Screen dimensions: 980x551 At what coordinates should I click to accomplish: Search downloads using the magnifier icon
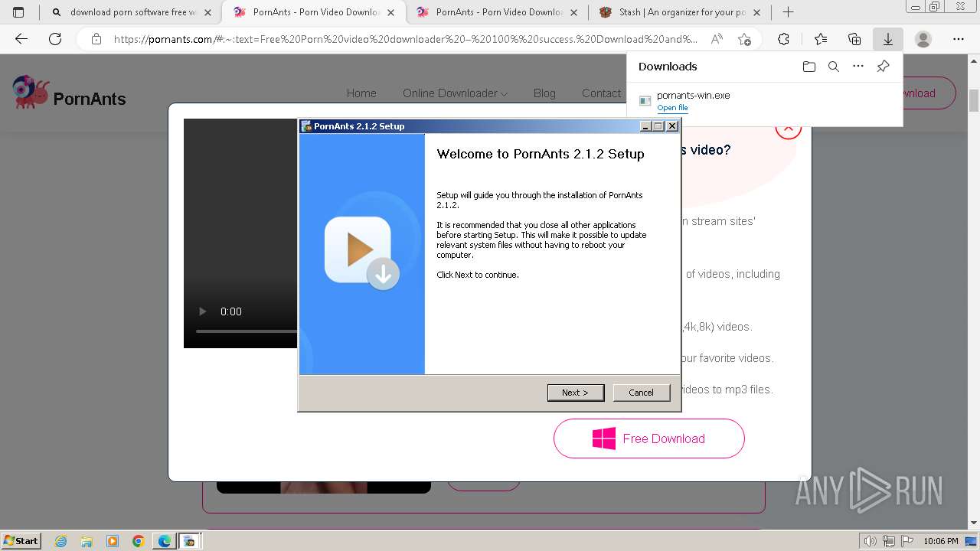pos(834,67)
